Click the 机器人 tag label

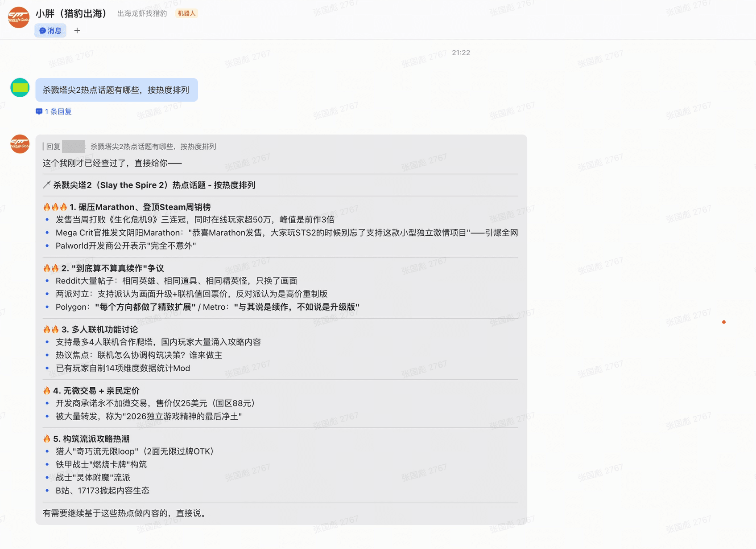point(186,13)
